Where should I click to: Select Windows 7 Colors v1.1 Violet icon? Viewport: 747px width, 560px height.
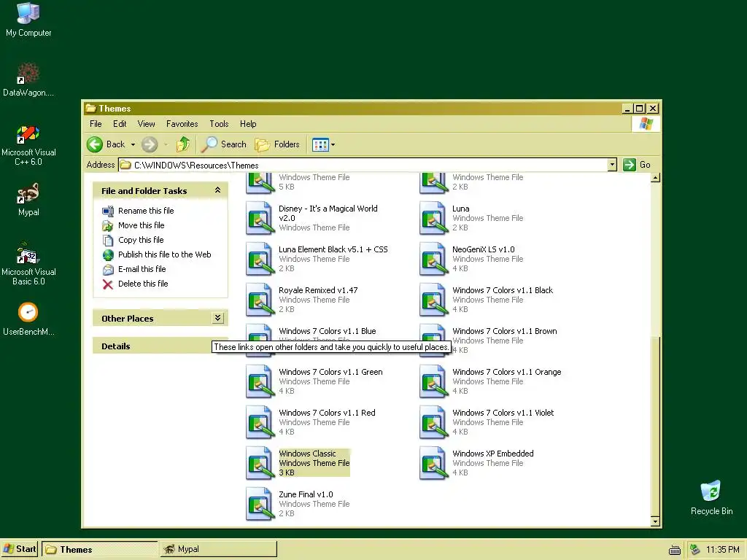[433, 422]
